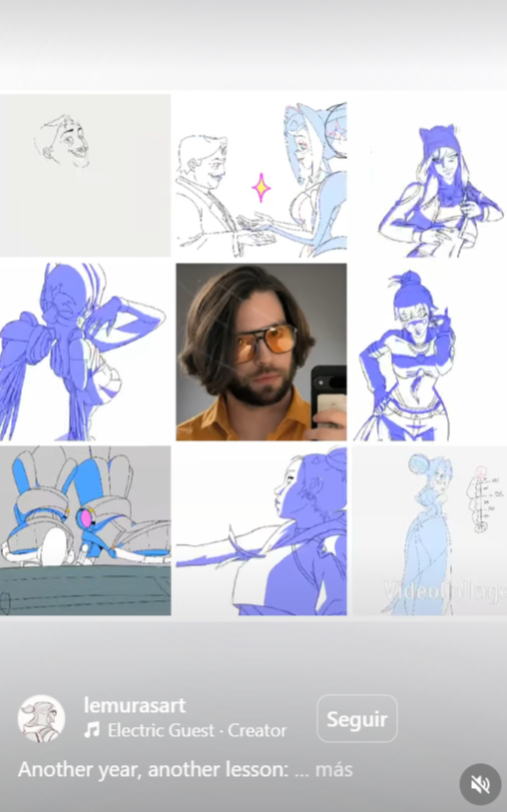The height and width of the screenshot is (812, 507).
Task: Select the profile girl with outstretched arm drawing
Action: (x=261, y=530)
